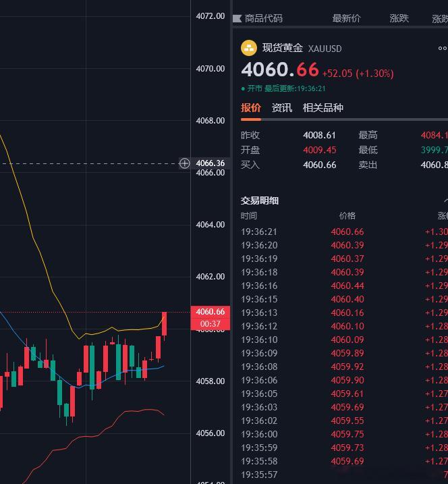The width and height of the screenshot is (448, 484).
Task: Click the 开市 market status text
Action: 255,88
